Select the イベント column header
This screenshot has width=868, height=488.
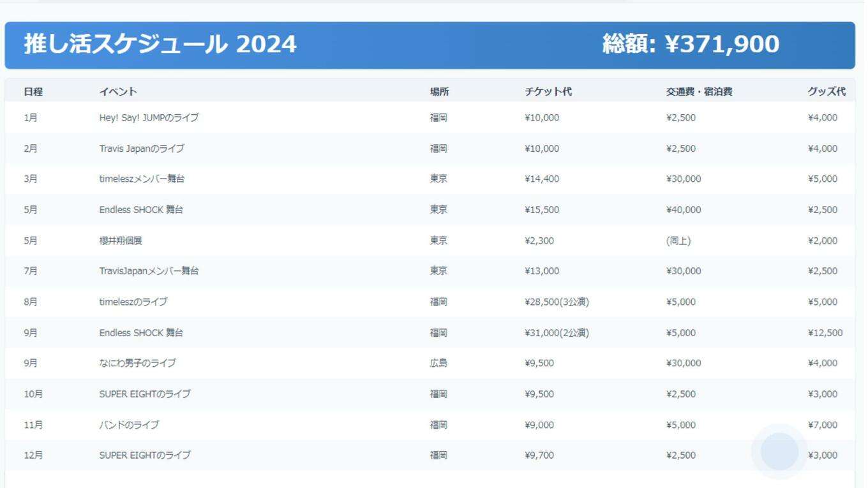click(x=118, y=92)
